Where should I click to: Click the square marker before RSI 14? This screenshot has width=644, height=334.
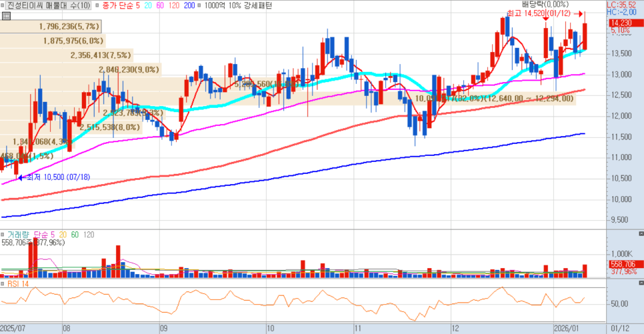click(3, 284)
